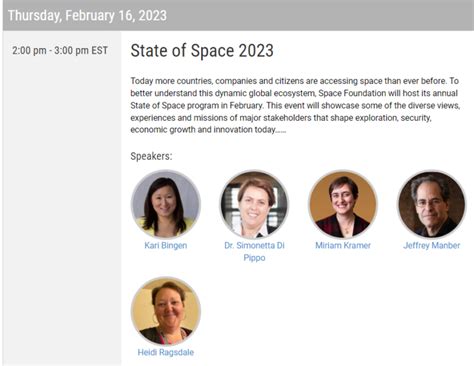Open Miriam Kramer's speaker profile link
This screenshot has width=474, height=366.
tap(343, 246)
